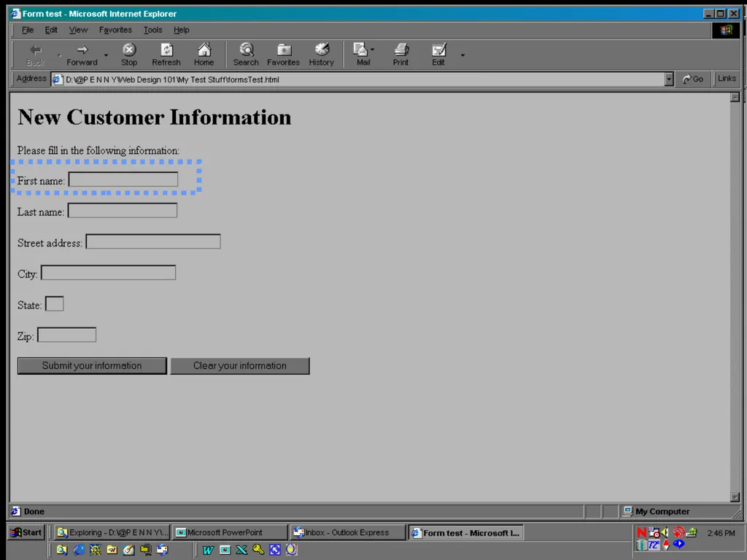
Task: Click the My Computer zone status icon
Action: pyautogui.click(x=627, y=511)
